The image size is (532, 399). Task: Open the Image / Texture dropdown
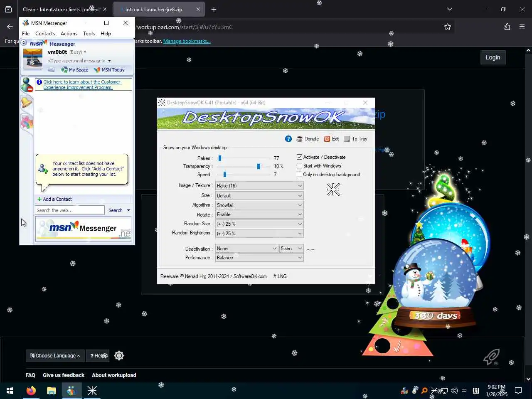point(259,185)
